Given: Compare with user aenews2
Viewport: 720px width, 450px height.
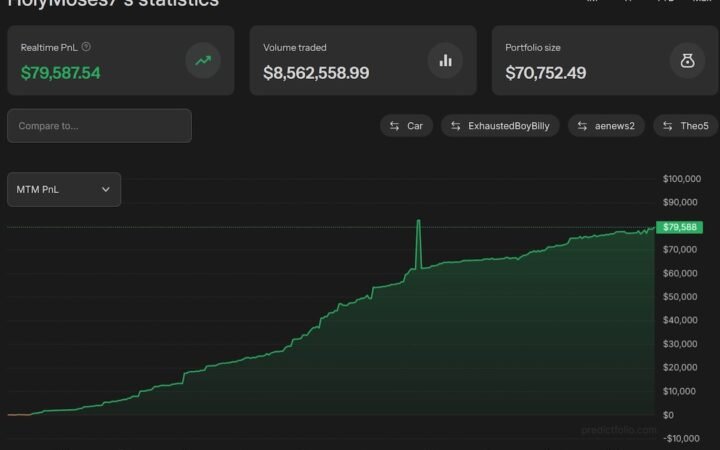Looking at the screenshot, I should coord(607,126).
